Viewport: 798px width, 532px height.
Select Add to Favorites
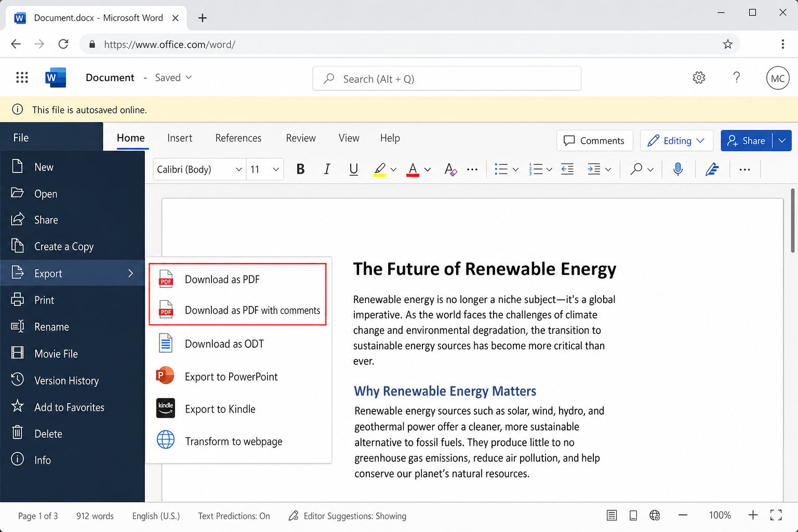click(72, 407)
